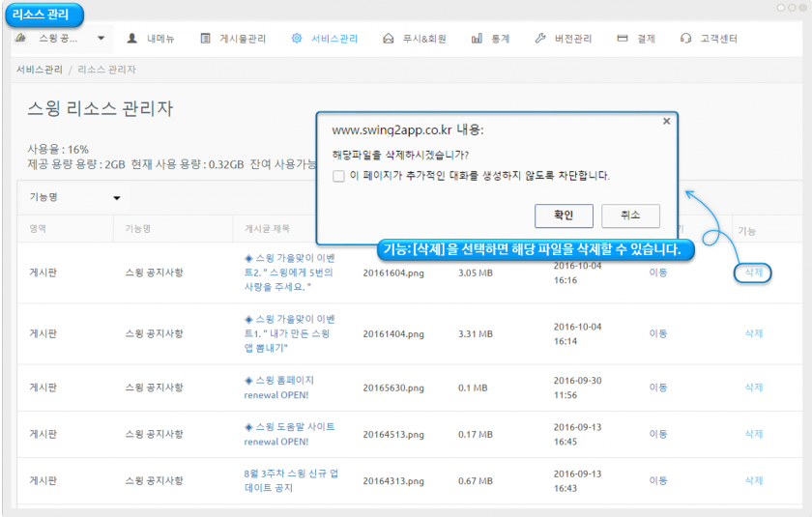Click 삭제 for the 20161404.png row
This screenshot has height=517, width=812.
click(x=754, y=333)
